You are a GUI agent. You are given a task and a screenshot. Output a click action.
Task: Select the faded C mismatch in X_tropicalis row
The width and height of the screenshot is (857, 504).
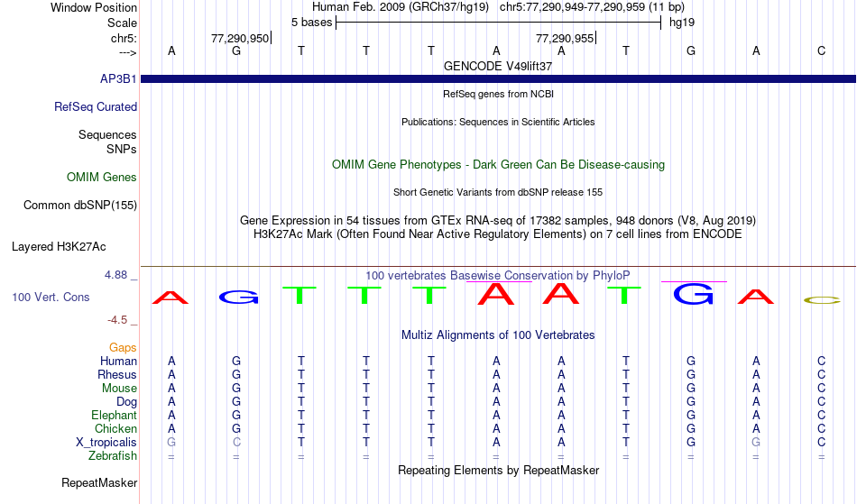pyautogui.click(x=236, y=443)
